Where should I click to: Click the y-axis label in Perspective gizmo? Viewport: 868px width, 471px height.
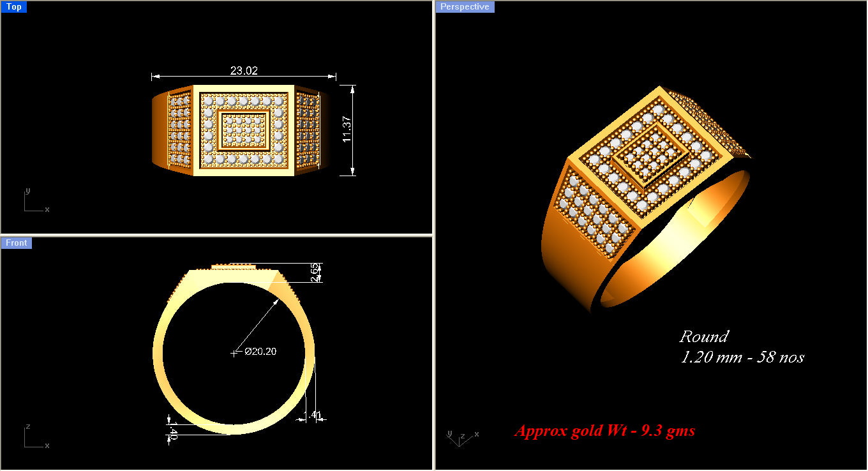(451, 433)
